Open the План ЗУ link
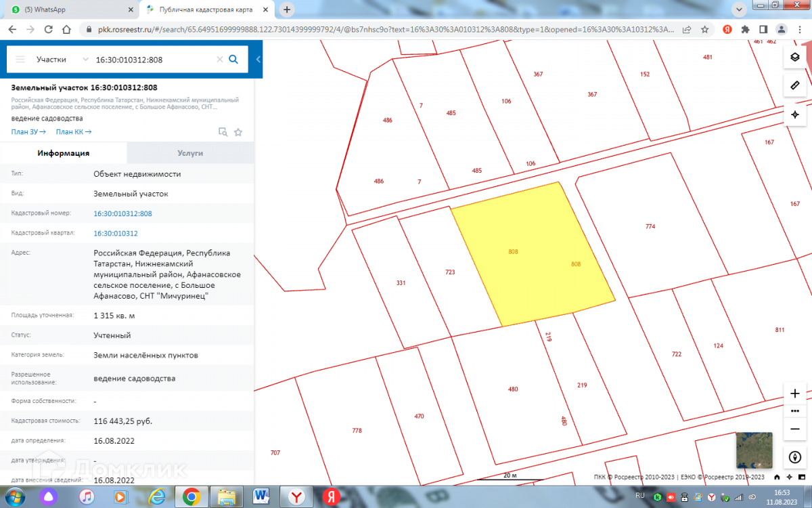The width and height of the screenshot is (812, 508). [28, 132]
